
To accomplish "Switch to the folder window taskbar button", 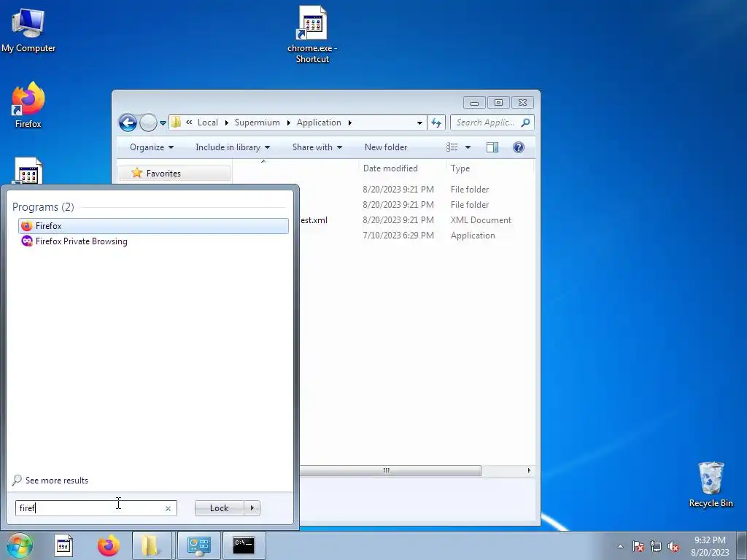I will tap(152, 545).
